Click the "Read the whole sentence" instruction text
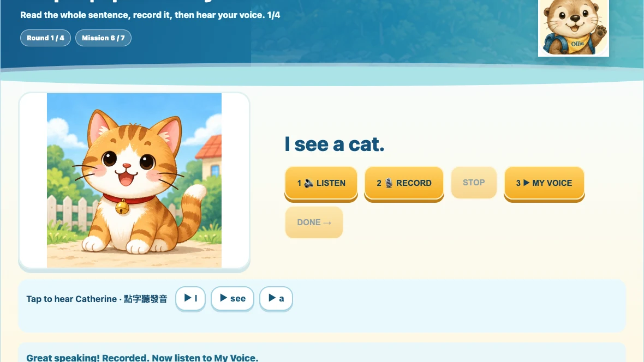 coord(150,15)
